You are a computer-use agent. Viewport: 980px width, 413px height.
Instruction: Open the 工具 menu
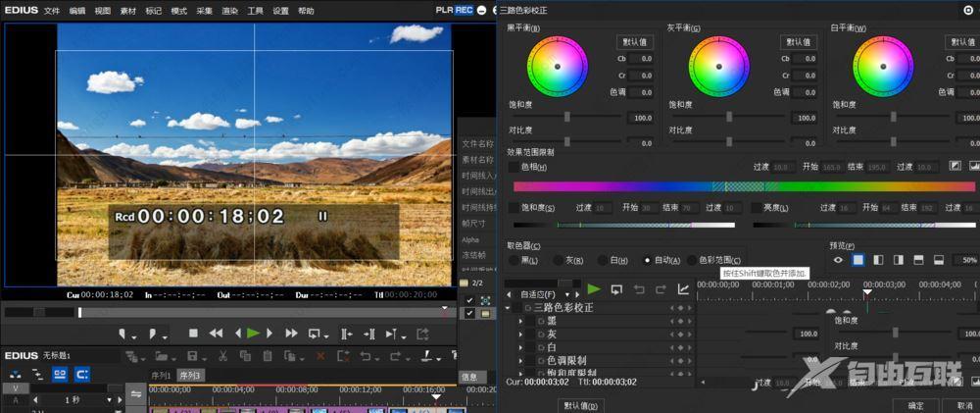(255, 11)
